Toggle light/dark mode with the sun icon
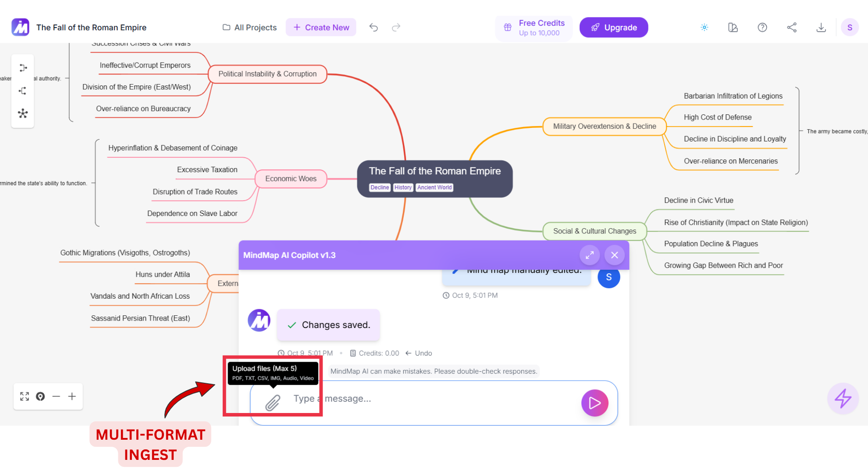868x473 pixels. [704, 27]
